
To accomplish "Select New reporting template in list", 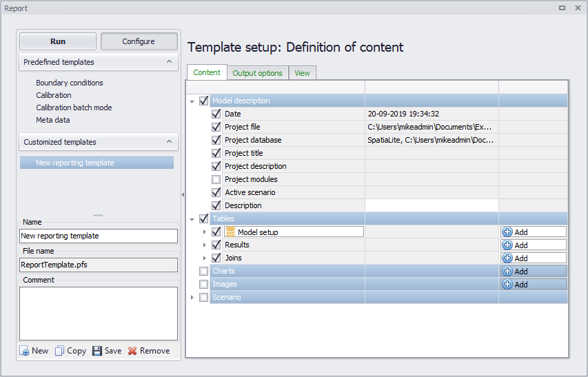I will (97, 163).
